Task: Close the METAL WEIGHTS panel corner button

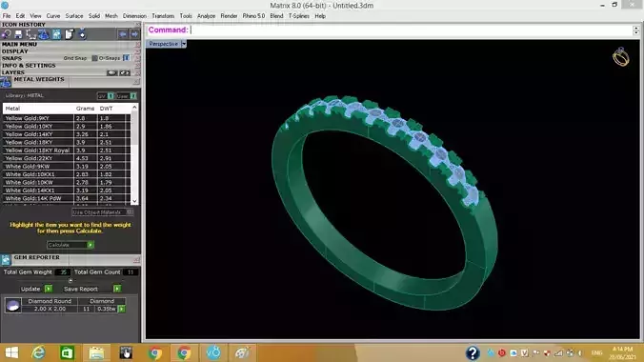Action: (x=136, y=82)
